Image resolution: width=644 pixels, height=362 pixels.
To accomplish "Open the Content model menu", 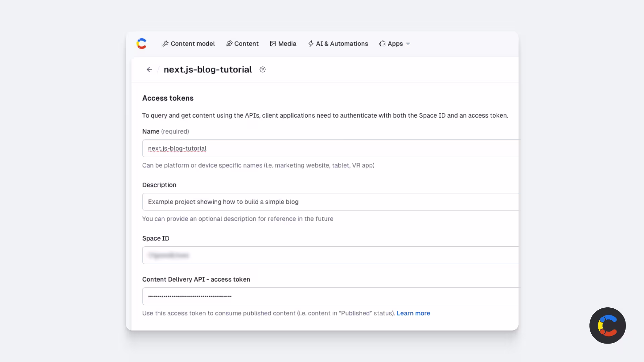I will (189, 44).
